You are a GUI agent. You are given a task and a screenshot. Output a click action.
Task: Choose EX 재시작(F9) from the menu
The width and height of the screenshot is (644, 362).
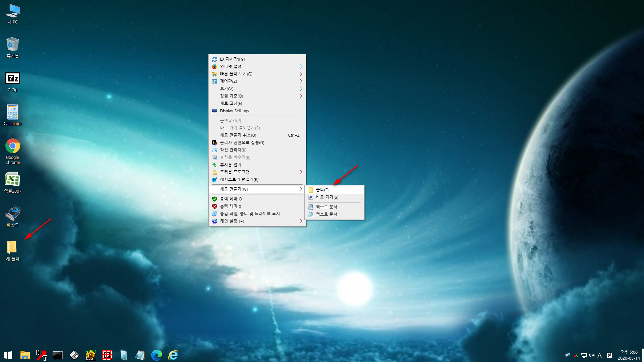257,59
